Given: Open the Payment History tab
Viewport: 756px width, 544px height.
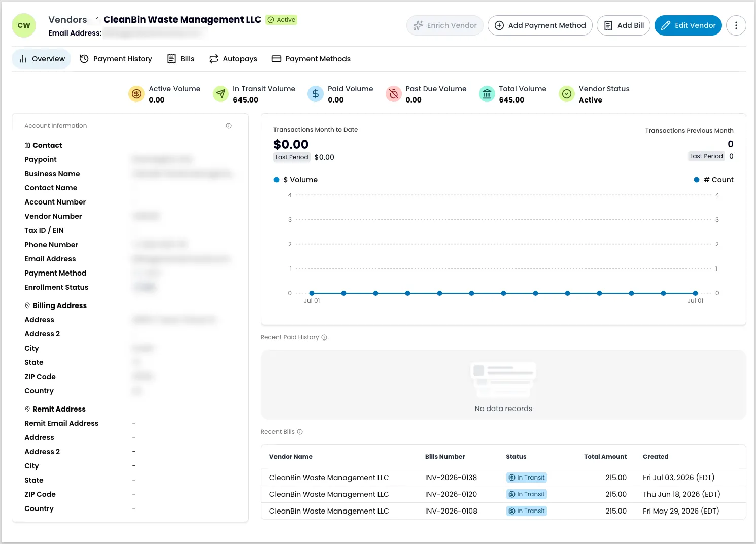Looking at the screenshot, I should pyautogui.click(x=116, y=59).
